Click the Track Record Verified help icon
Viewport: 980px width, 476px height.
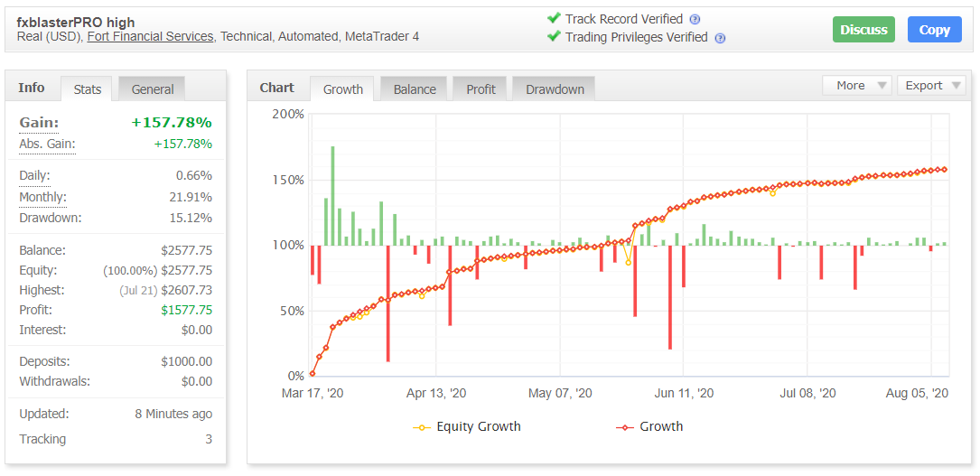click(x=695, y=19)
